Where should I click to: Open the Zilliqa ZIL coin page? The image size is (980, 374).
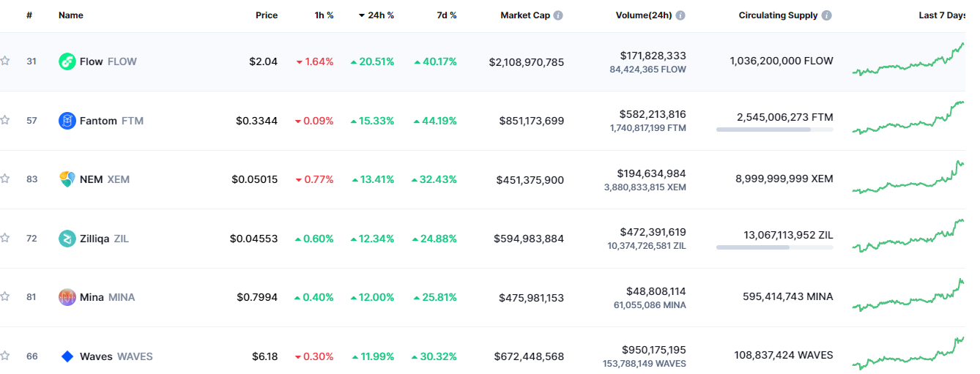pyautogui.click(x=104, y=238)
